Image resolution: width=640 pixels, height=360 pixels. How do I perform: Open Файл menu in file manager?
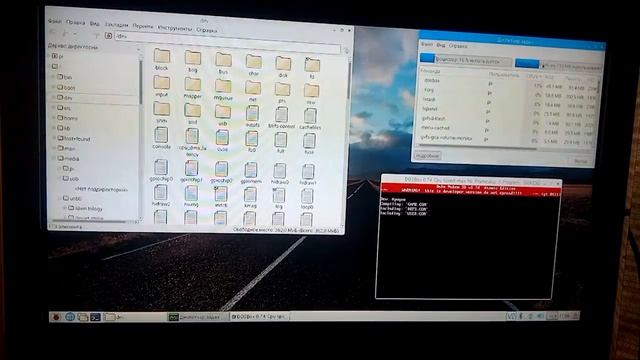(x=55, y=21)
